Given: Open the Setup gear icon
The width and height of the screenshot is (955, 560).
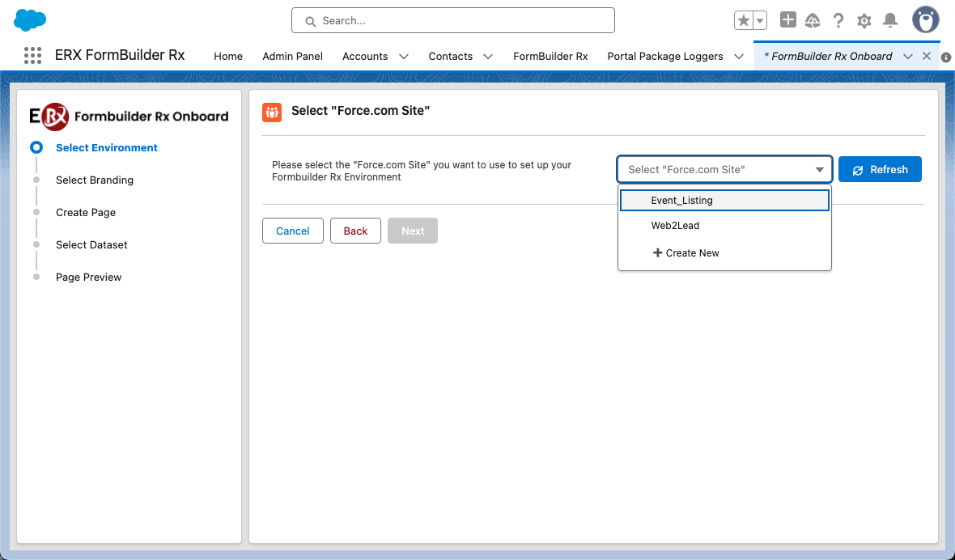Looking at the screenshot, I should pyautogui.click(x=864, y=21).
